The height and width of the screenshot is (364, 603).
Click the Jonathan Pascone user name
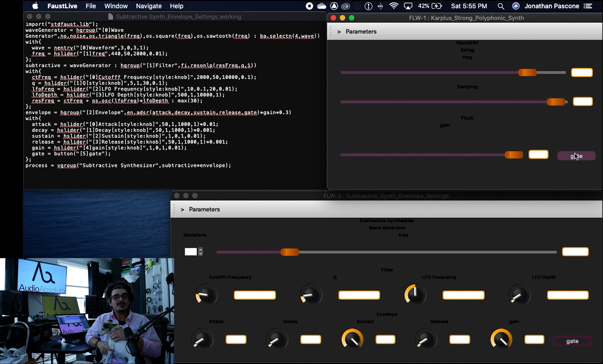(x=551, y=6)
